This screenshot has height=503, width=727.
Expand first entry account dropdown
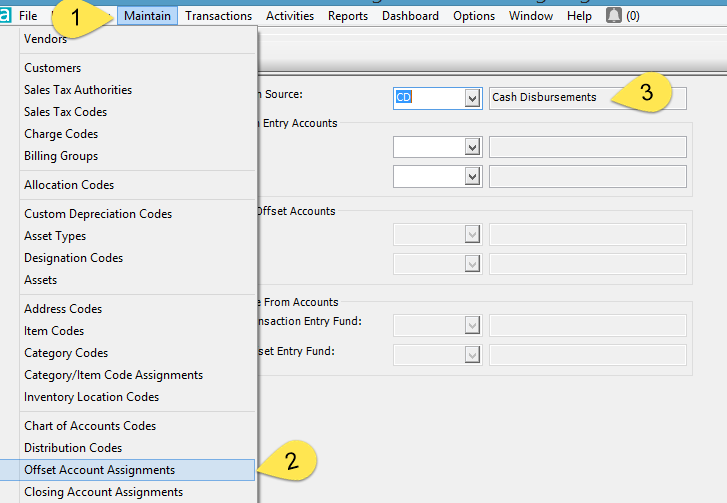[x=473, y=147]
